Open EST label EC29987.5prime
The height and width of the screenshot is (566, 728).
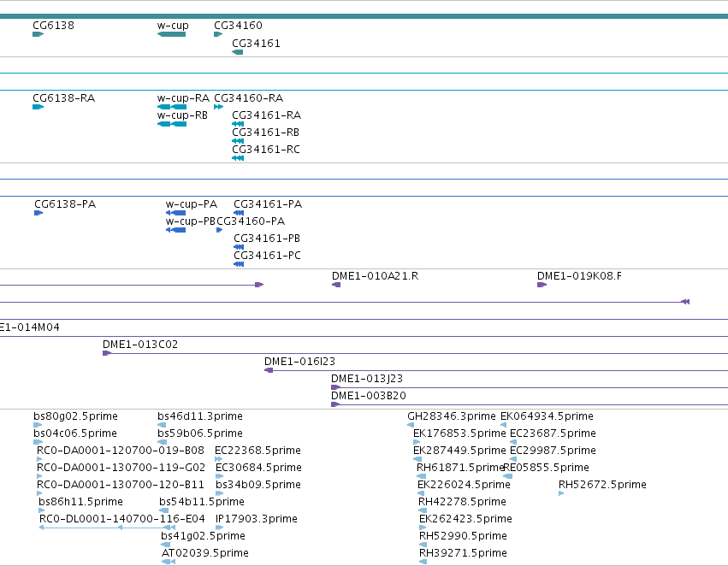click(553, 451)
